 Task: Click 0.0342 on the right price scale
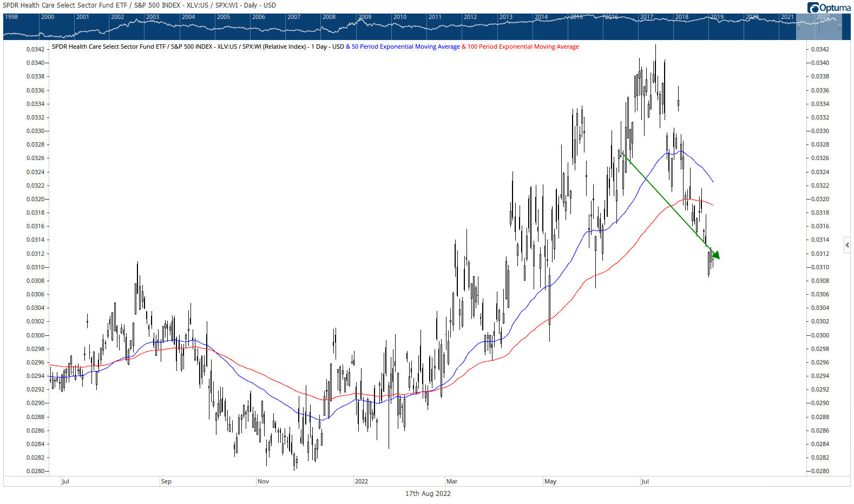(819, 49)
